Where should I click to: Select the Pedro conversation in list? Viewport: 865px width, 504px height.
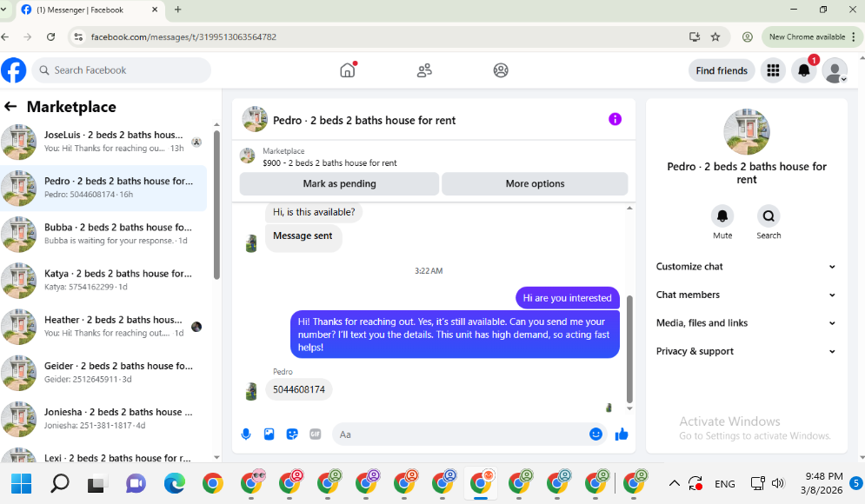tap(105, 188)
